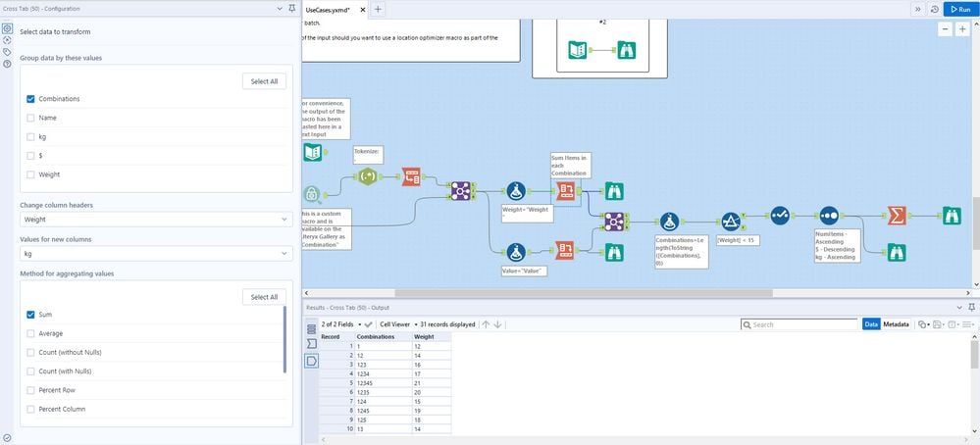Select the second purple Join tool
This screenshot has width=980, height=445.
point(614,221)
